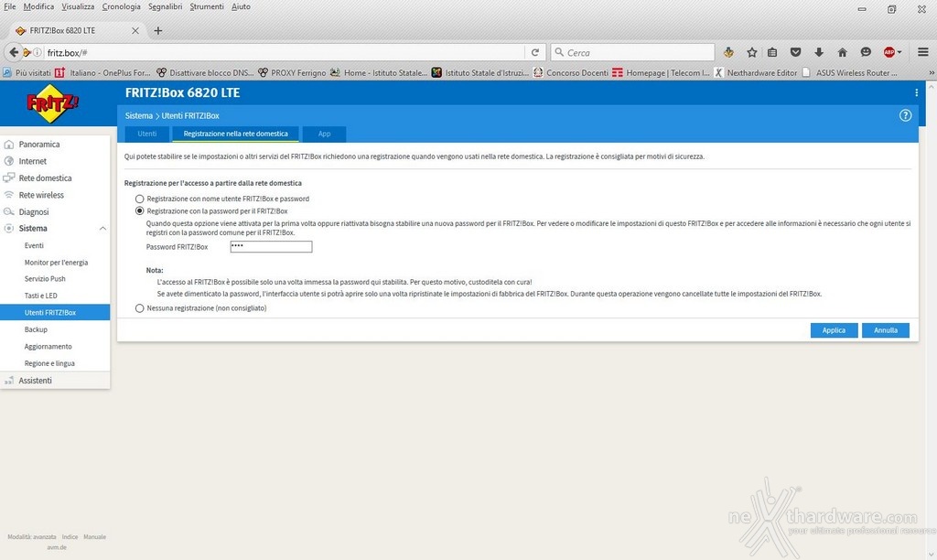This screenshot has height=560, width=937.
Task: Open the avm.de footer link
Action: [x=57, y=547]
